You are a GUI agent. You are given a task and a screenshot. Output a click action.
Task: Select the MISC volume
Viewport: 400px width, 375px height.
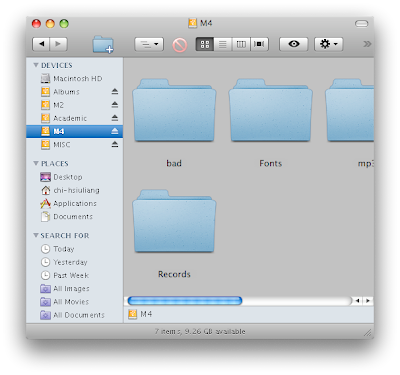tap(74, 145)
